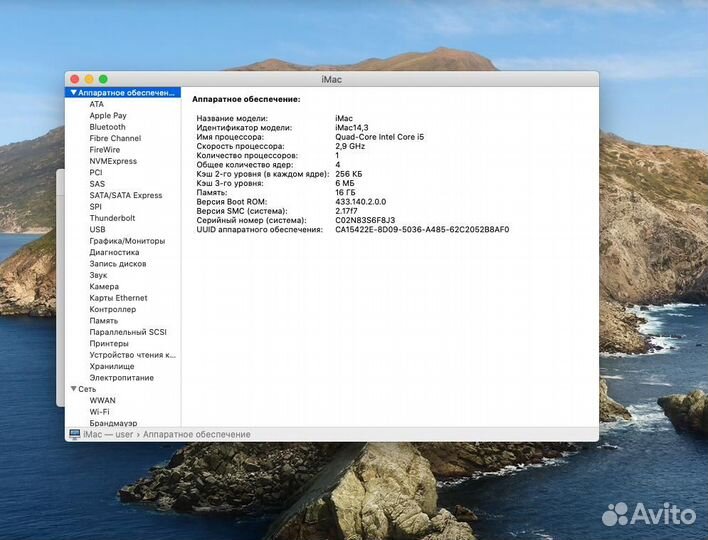Close the iMac window with red button
The width and height of the screenshot is (708, 540).
click(75, 79)
